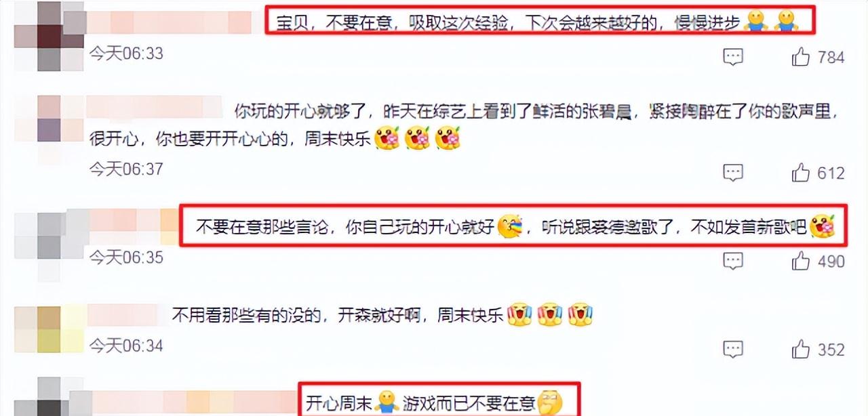Click the timestamp 今天06:33

[127, 54]
